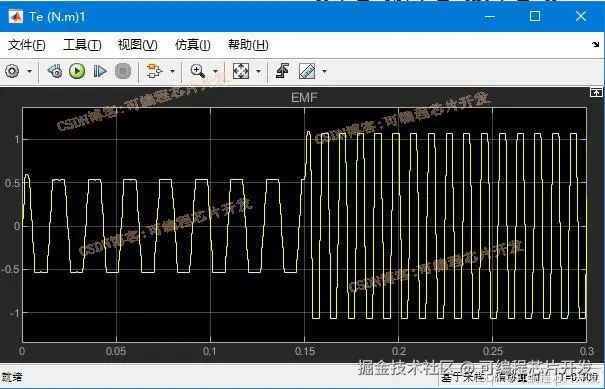Expand the configuration properties dropdown arrow

[x=29, y=71]
